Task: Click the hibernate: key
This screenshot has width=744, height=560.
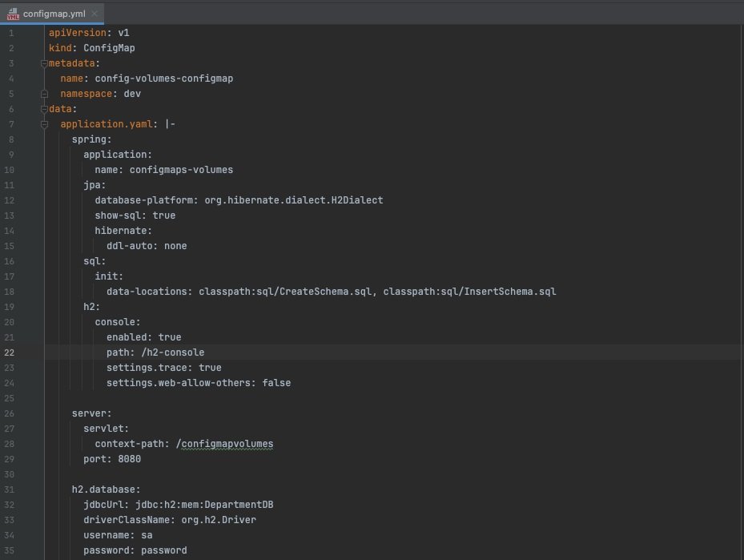Action: [x=123, y=231]
